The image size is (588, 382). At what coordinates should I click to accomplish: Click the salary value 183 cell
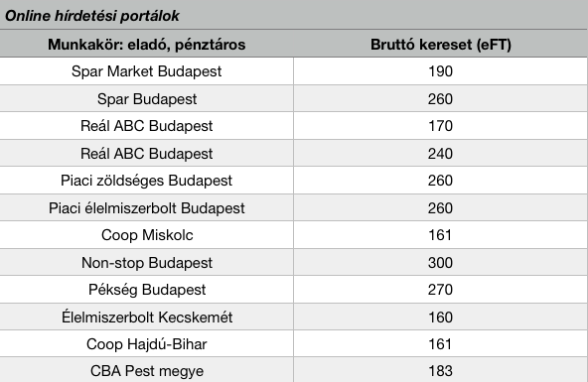tap(441, 370)
